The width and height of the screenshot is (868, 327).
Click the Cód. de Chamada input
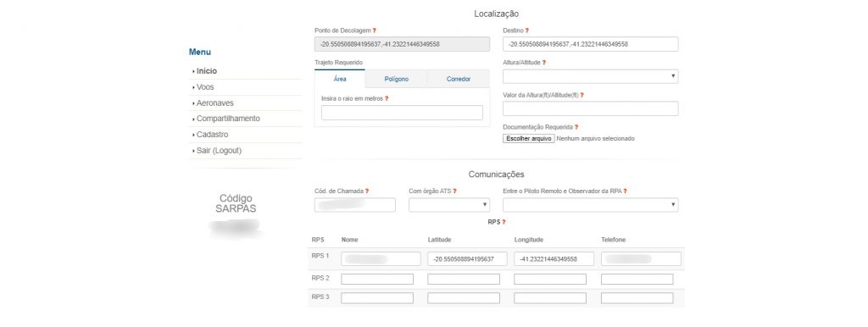[355, 205]
